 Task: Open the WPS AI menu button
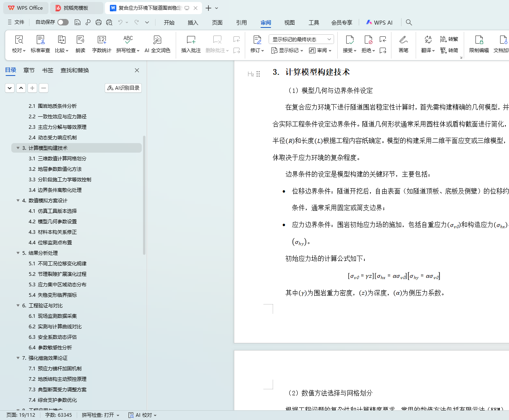pos(379,23)
